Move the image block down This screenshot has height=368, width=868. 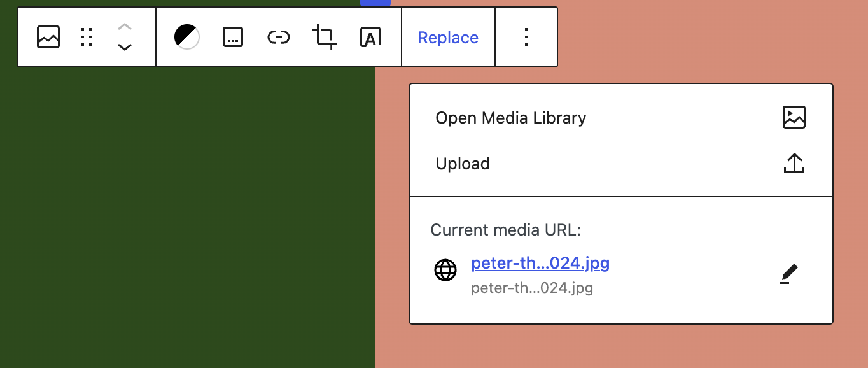(125, 47)
